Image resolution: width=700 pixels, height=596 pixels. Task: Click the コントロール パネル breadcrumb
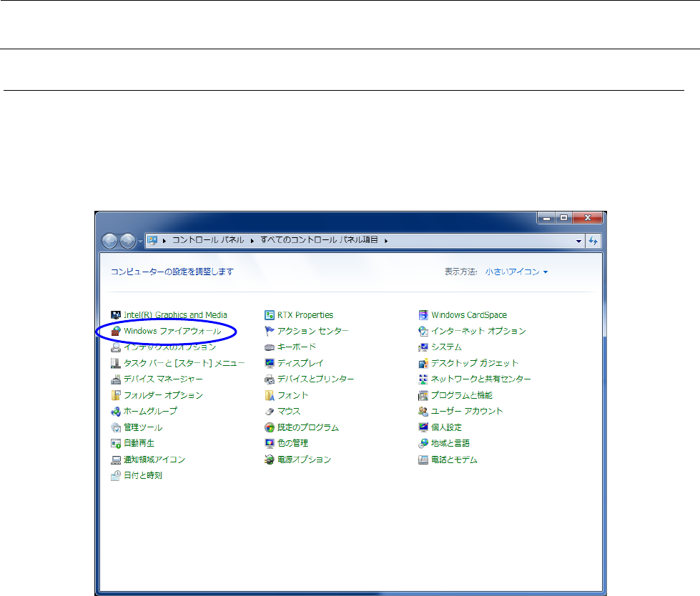[x=208, y=240]
